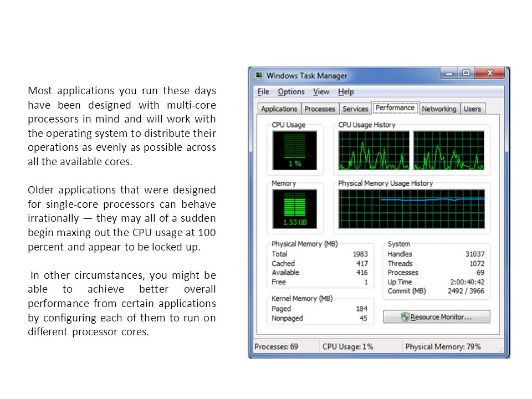Click the second CPU Usage History graph
Screen dimensions: 532x399
(449, 151)
